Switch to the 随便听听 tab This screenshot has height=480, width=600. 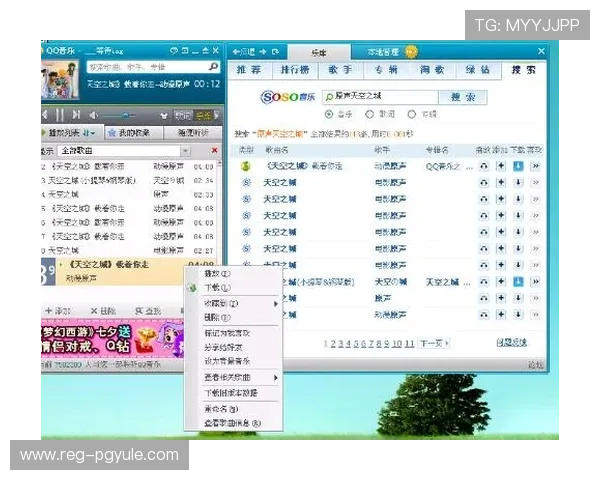click(193, 133)
